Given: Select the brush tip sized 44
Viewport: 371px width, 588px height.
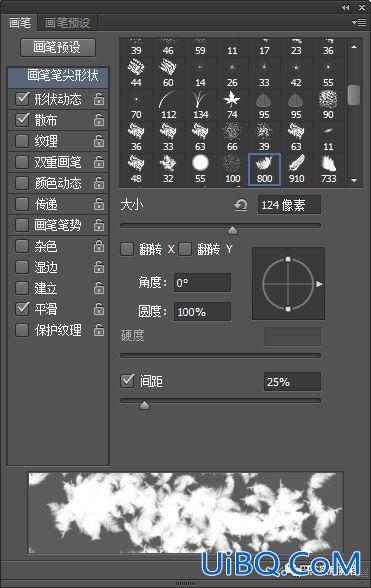Looking at the screenshot, I should pos(136,74).
